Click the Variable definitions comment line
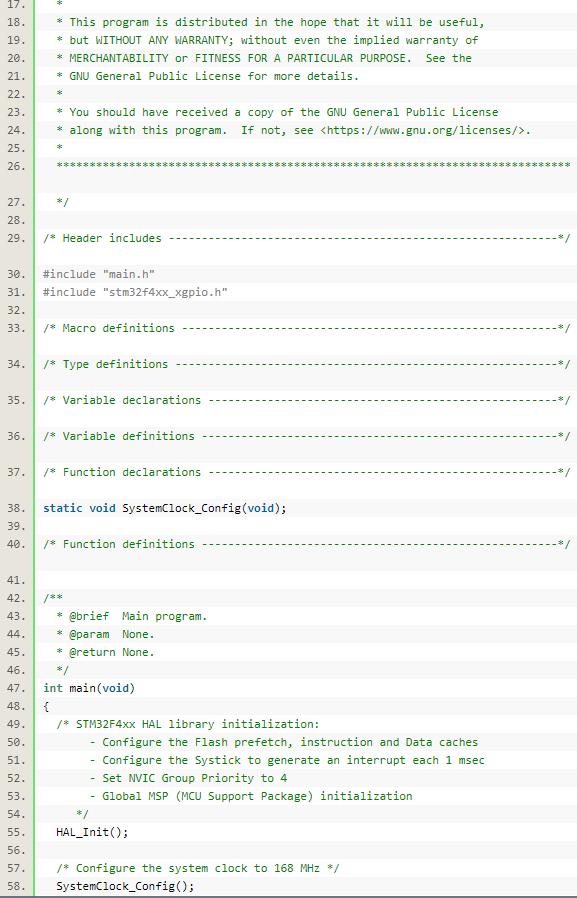 click(307, 436)
